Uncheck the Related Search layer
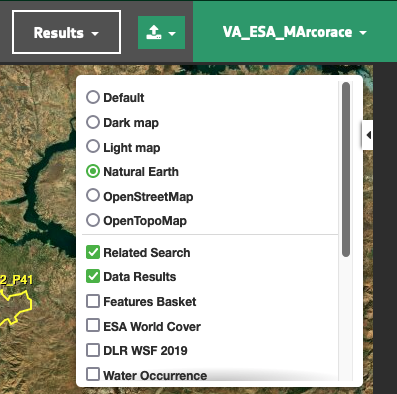Viewport: 397px width, 394px height. point(93,252)
